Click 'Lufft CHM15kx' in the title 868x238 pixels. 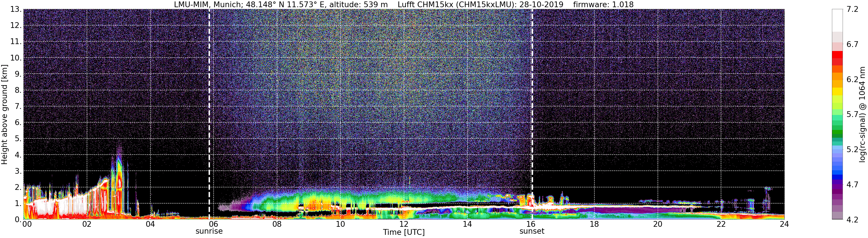click(x=425, y=5)
